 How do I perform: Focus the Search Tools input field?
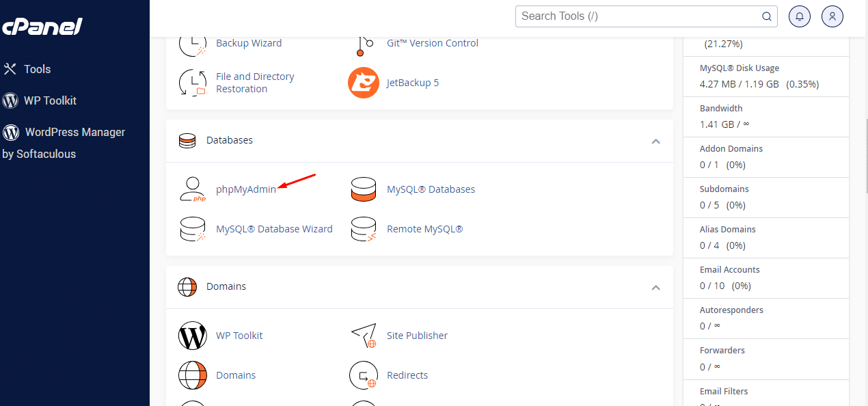tap(639, 16)
